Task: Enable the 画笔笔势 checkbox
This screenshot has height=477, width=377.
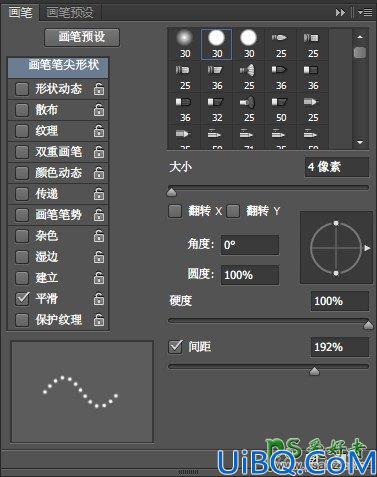Action: 22,215
